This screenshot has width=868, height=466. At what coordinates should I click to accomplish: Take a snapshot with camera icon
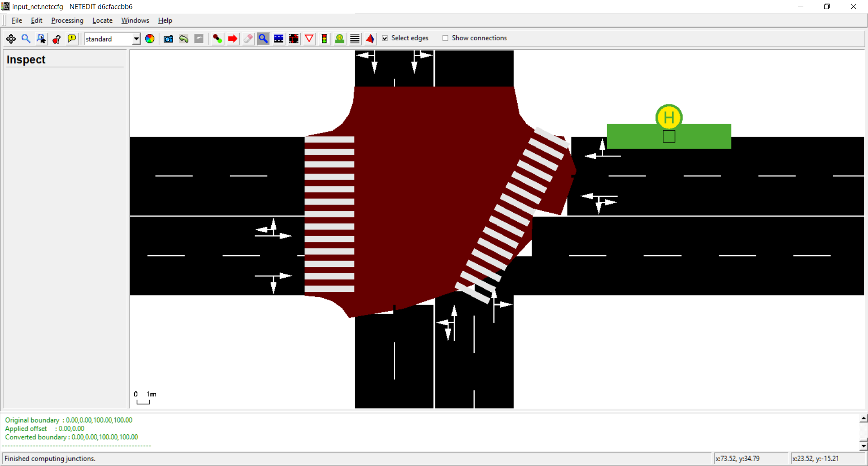[x=168, y=39]
